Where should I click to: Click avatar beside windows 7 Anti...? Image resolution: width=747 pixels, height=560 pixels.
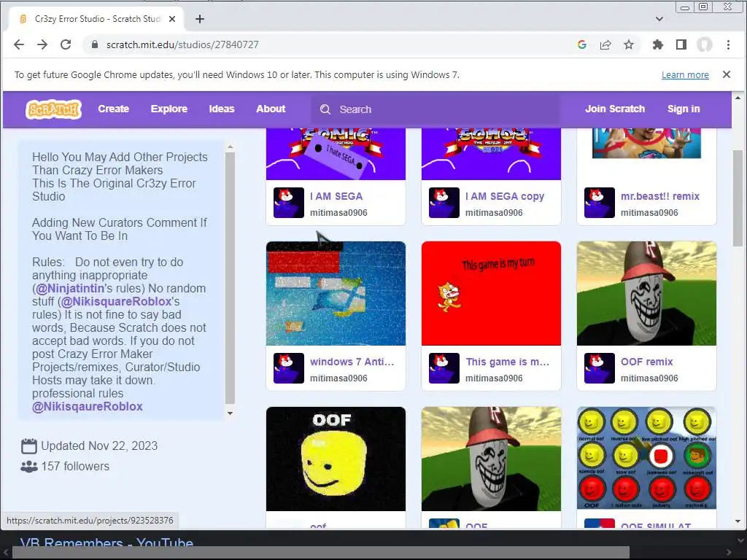[x=289, y=368]
